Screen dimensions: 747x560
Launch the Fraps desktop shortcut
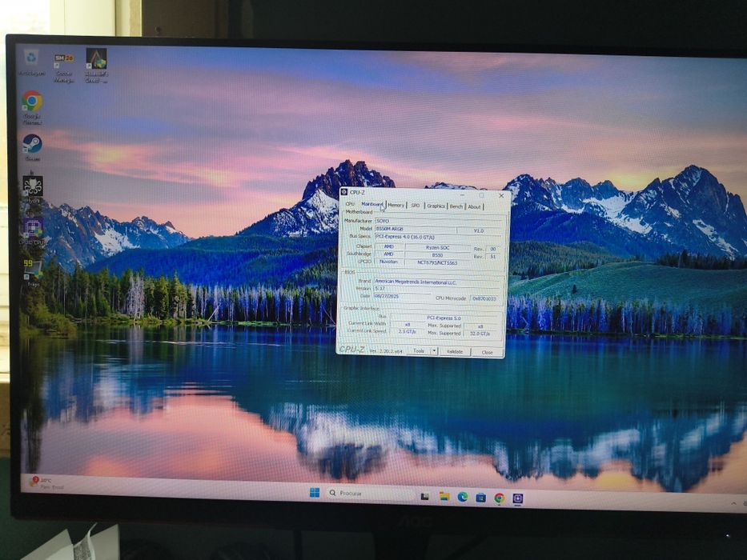click(x=32, y=270)
